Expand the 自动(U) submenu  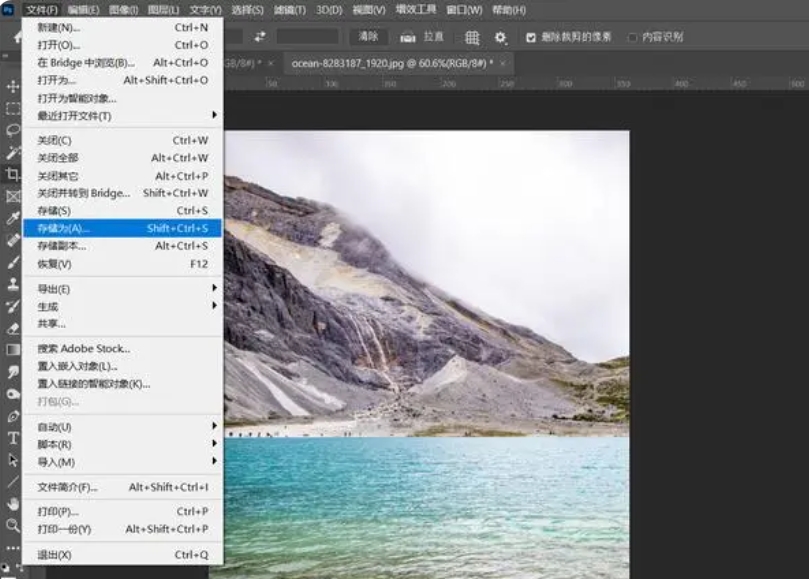(123, 427)
